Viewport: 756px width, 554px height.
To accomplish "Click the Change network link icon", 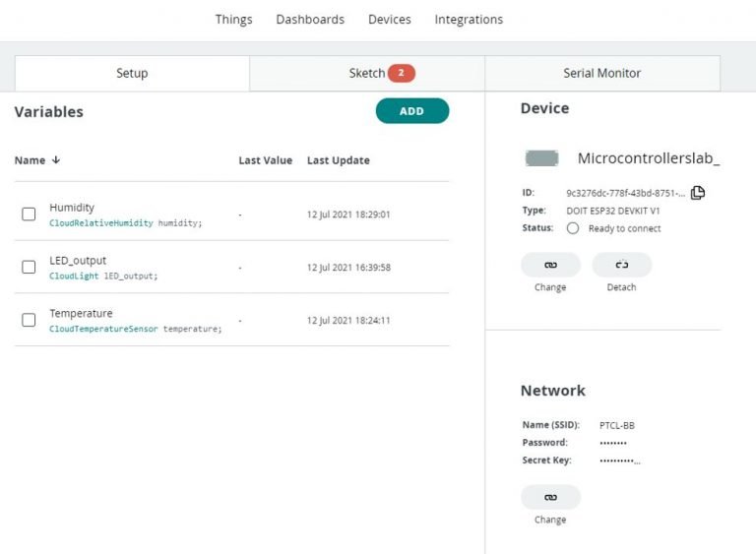I will click(x=550, y=497).
